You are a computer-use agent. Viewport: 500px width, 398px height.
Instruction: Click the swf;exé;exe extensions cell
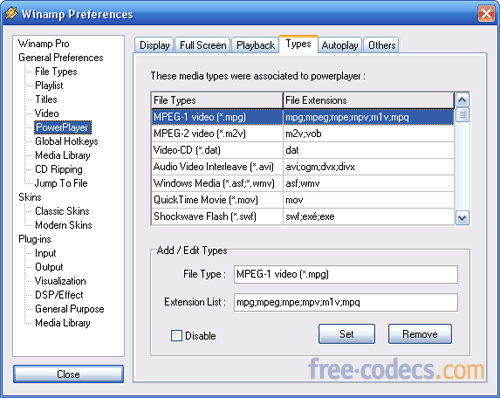(368, 217)
